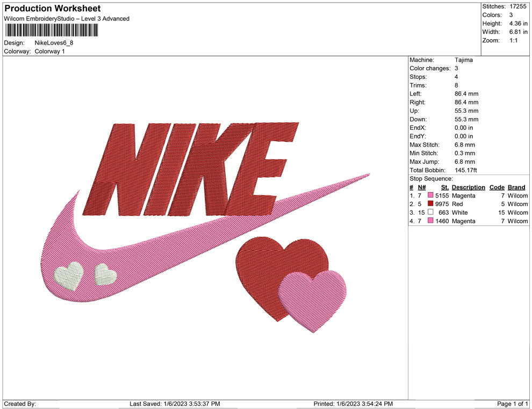Click the Zoom 1:1 value

pos(513,40)
